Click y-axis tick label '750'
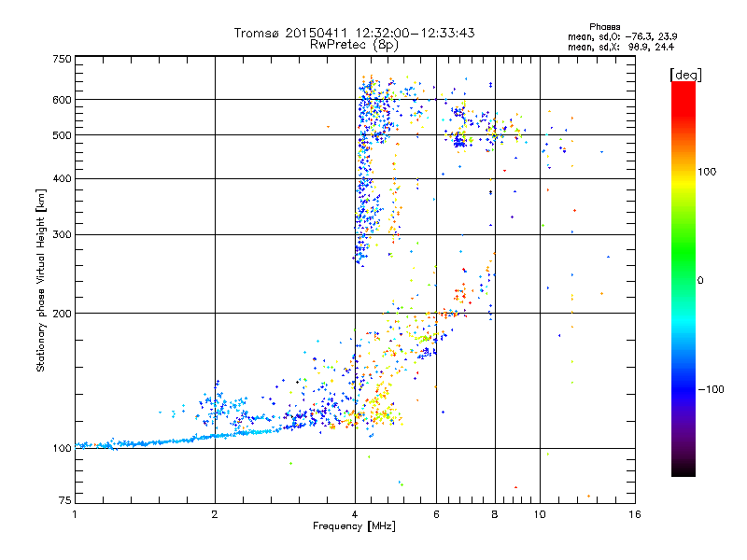Viewport: 747px width, 560px height. [x=62, y=59]
